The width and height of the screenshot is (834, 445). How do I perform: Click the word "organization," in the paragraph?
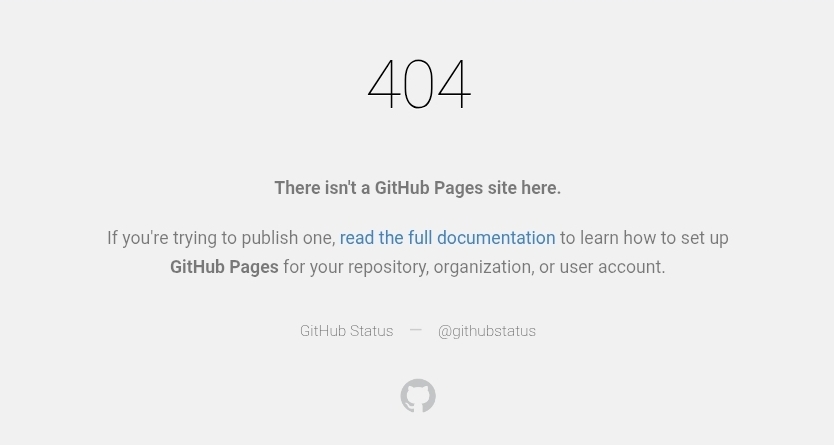coord(484,267)
